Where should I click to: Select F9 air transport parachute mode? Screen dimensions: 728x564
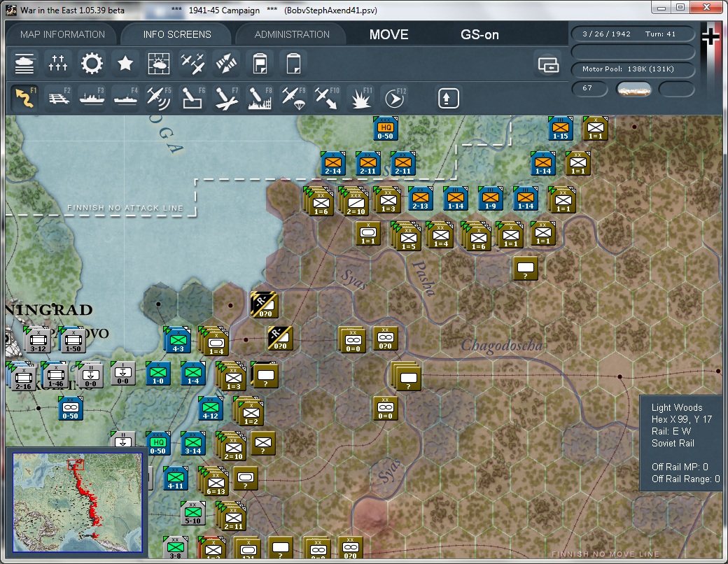tap(293, 97)
